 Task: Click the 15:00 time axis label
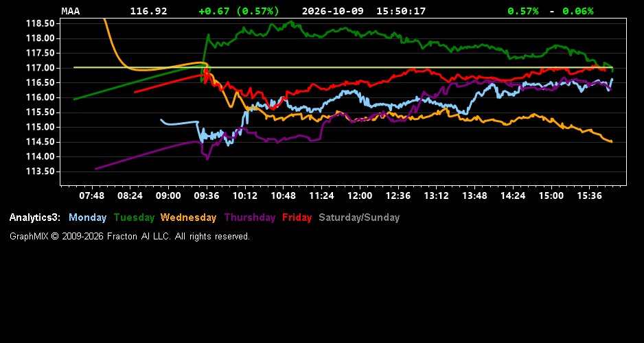click(551, 196)
